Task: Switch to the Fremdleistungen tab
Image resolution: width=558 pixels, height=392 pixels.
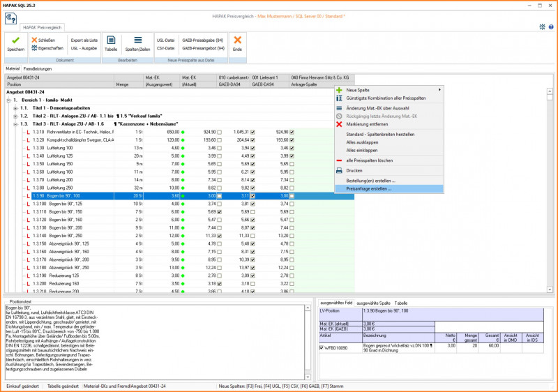Action: [x=37, y=69]
